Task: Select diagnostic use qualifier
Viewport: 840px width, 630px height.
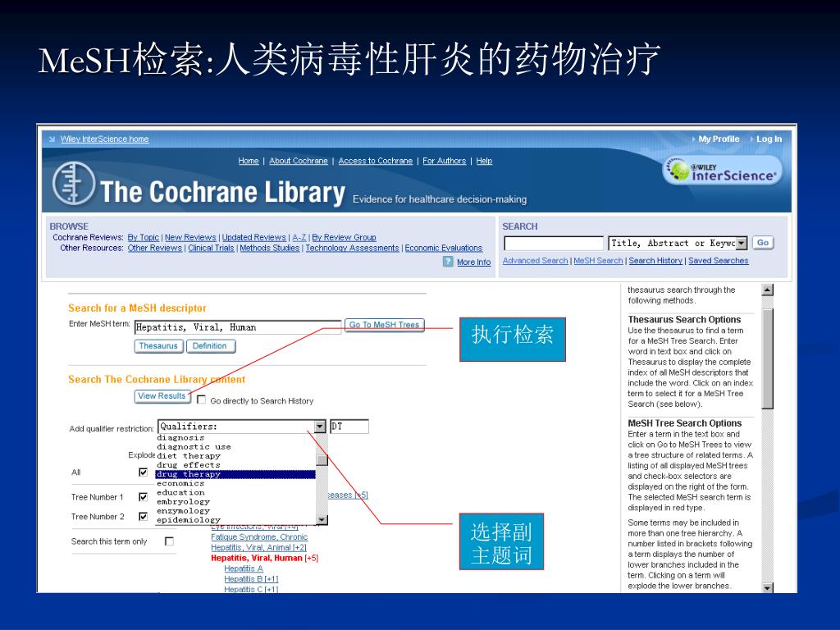Action: pyautogui.click(x=235, y=447)
